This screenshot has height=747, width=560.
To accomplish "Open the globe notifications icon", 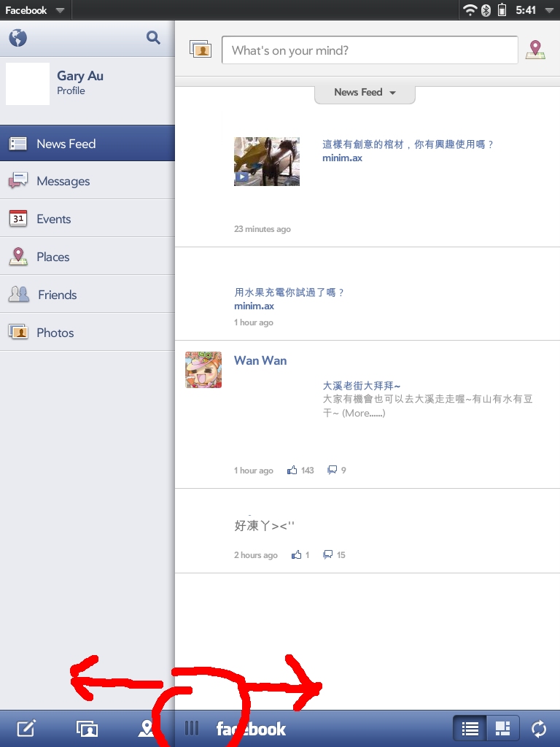I will pyautogui.click(x=18, y=38).
